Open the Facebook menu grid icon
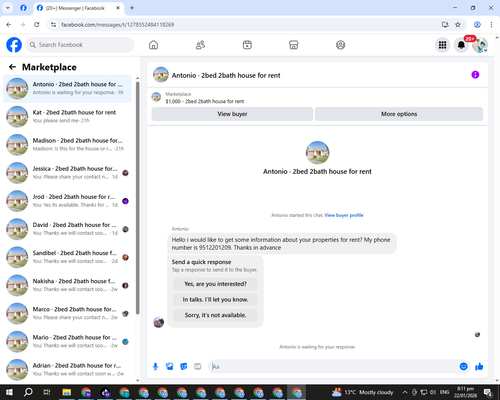Image resolution: width=500 pixels, height=400 pixels. click(442, 45)
